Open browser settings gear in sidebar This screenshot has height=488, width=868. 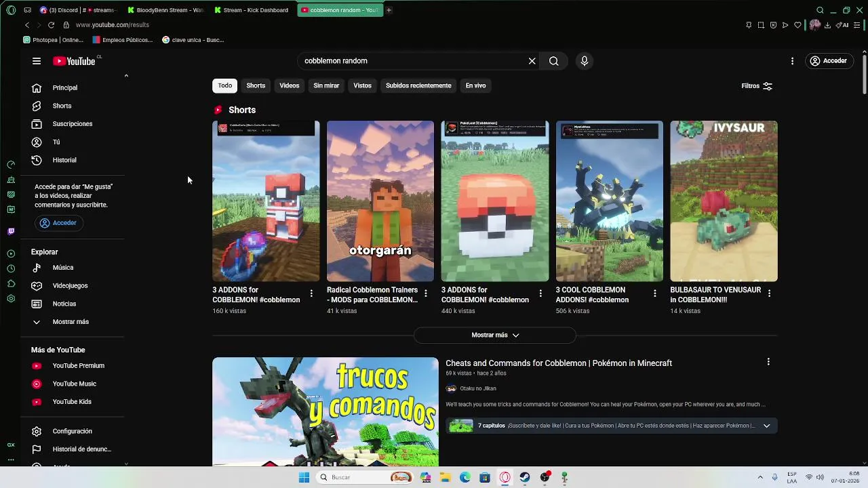11,299
